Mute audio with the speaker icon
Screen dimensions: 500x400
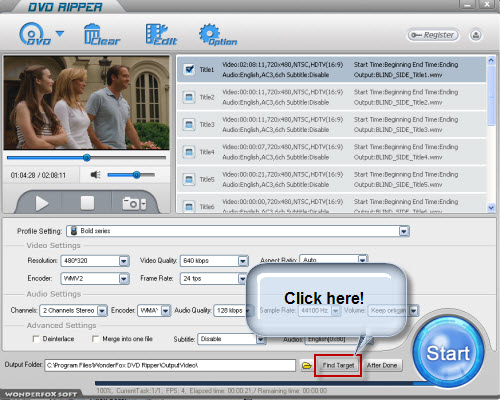coord(95,175)
